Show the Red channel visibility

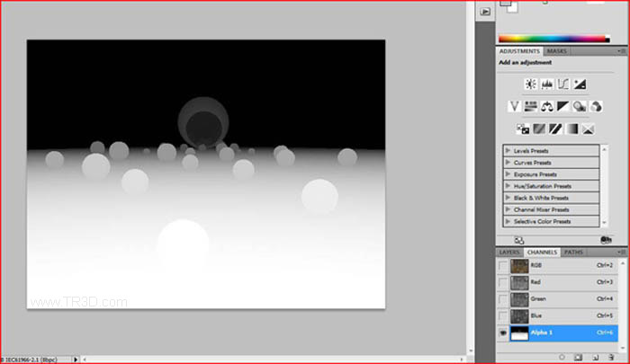click(x=503, y=282)
